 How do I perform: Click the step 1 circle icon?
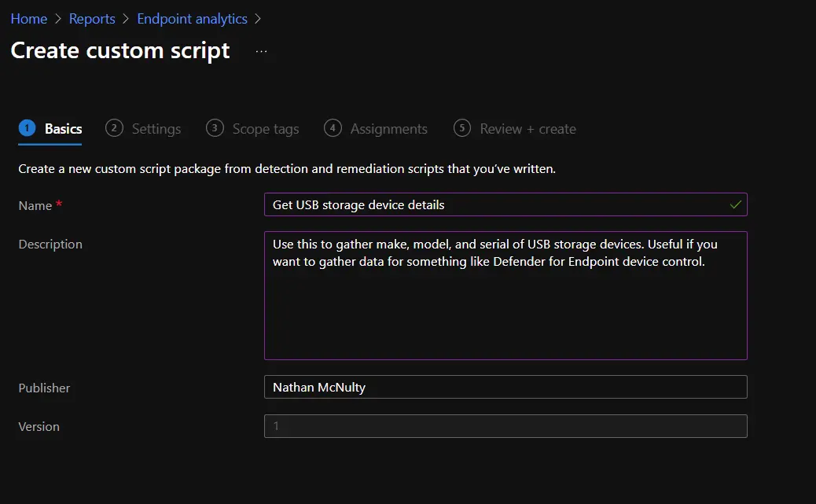[28, 128]
